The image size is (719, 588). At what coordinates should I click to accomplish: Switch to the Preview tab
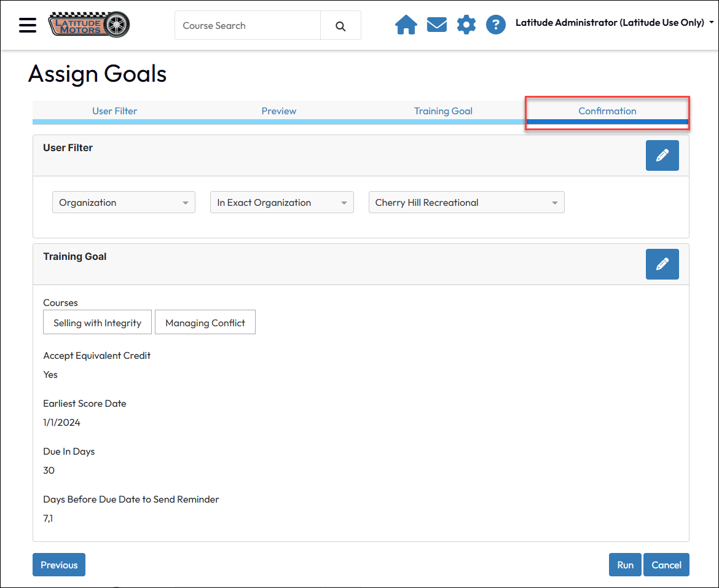pyautogui.click(x=279, y=111)
